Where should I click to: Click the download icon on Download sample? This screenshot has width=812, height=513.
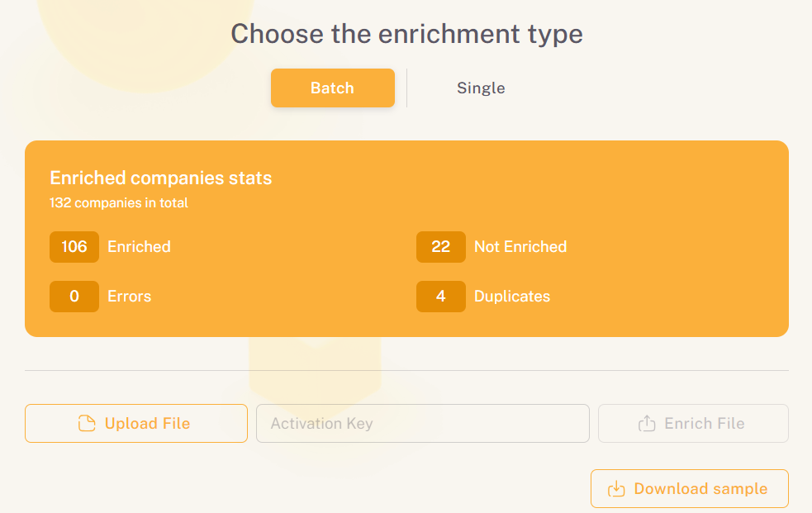617,488
